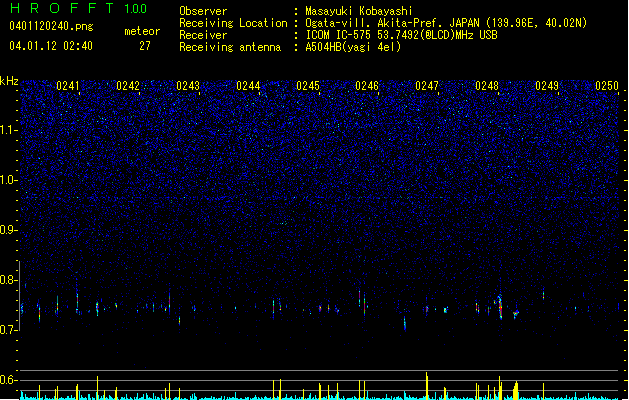Select the Ogata-vill. Akita-Pref. JAPAN location text
The width and height of the screenshot is (629, 400).
pos(446,23)
